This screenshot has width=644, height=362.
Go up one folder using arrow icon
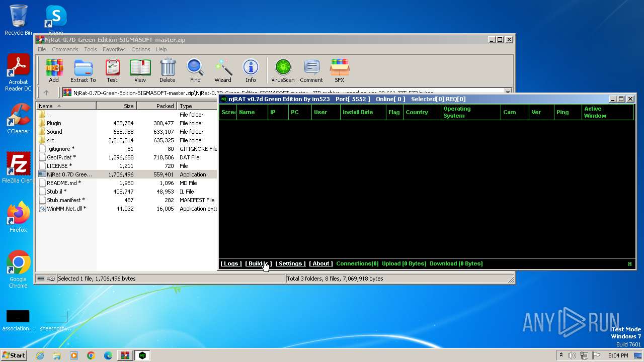click(x=46, y=93)
